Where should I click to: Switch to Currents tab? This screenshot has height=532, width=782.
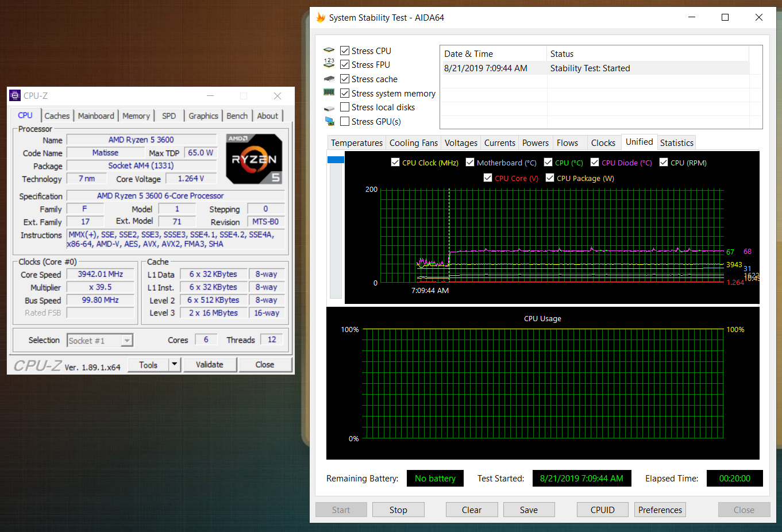500,143
